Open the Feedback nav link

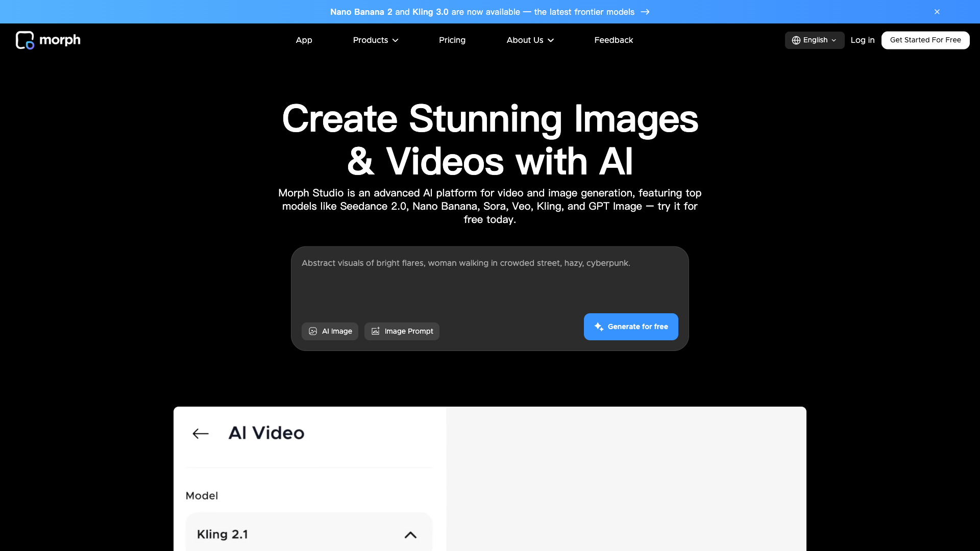tap(613, 40)
